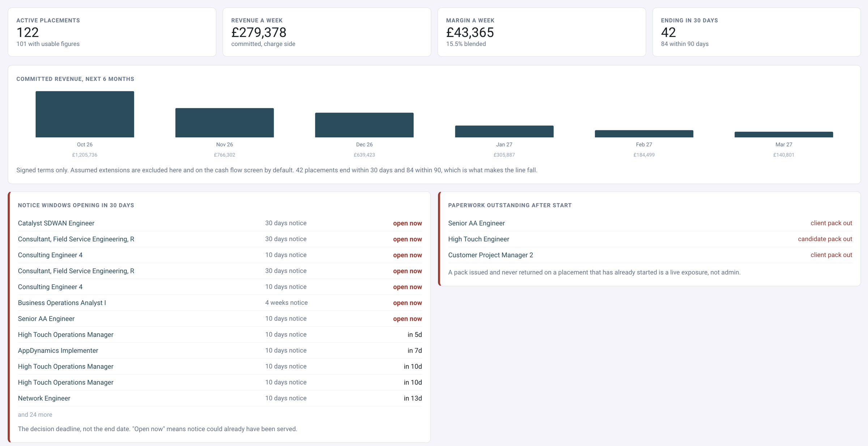Click '4 weeks notice' text
The image size is (868, 446).
pos(286,303)
